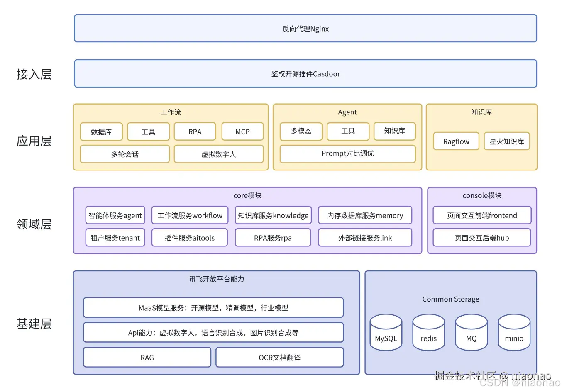Select Ragflow in the 知识库 panel
The width and height of the screenshot is (562, 392).
pyautogui.click(x=456, y=141)
